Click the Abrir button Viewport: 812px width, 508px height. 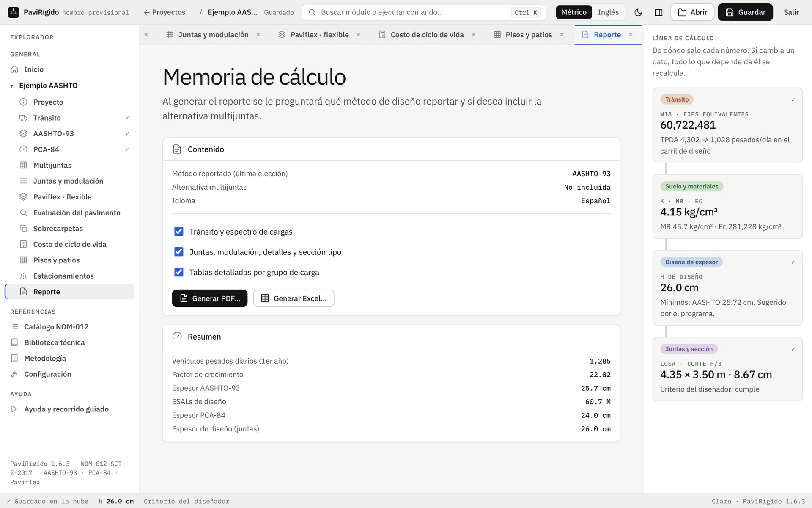(692, 12)
